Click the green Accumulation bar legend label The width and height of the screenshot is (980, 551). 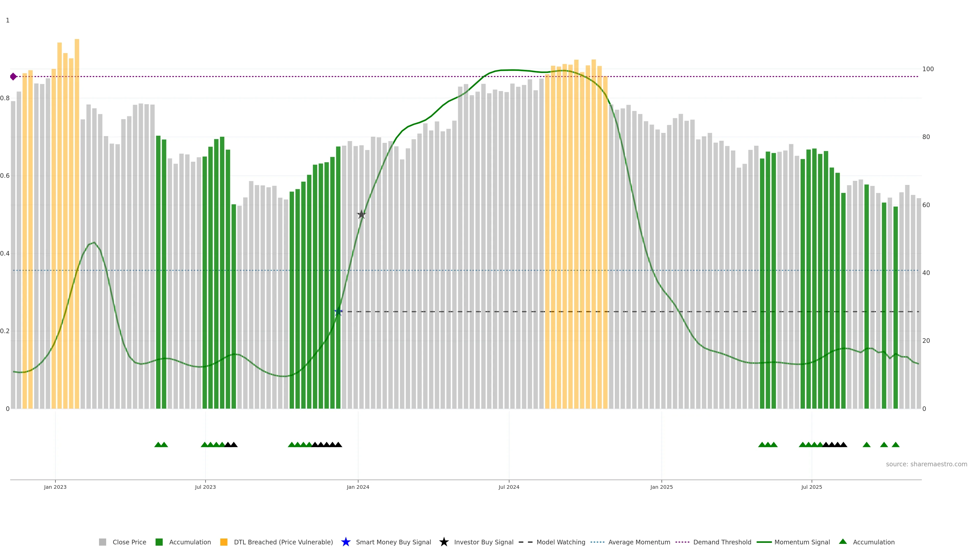point(190,542)
